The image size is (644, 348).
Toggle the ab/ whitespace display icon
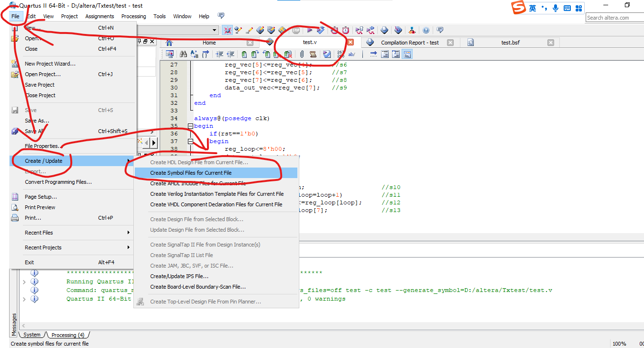pos(351,54)
